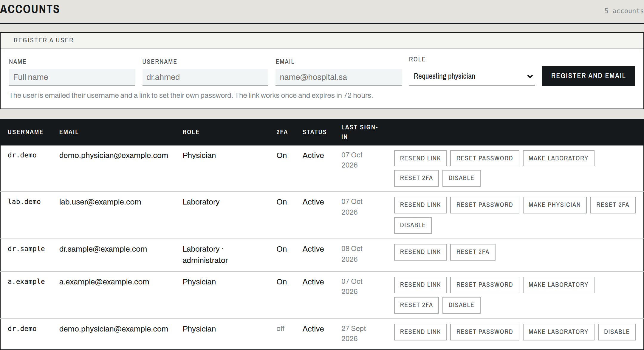
Task: Disable the lab.demo account
Action: click(x=413, y=225)
